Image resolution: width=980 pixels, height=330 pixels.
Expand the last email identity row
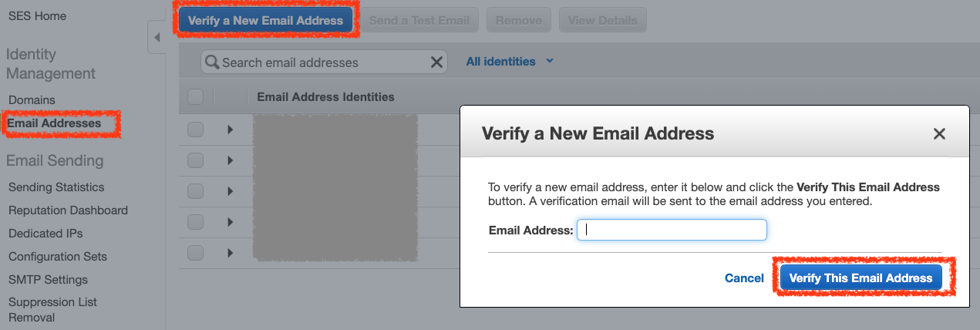tap(230, 253)
